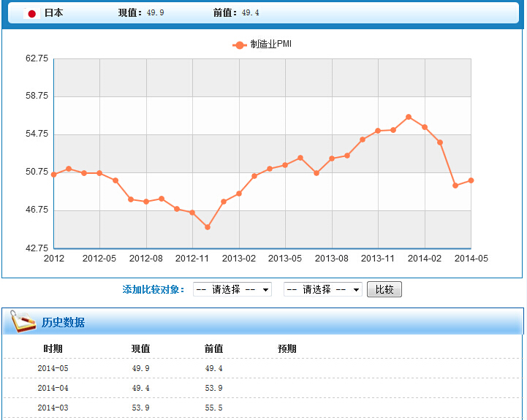Click the 前值 column header in table
The image size is (527, 420).
click(213, 348)
